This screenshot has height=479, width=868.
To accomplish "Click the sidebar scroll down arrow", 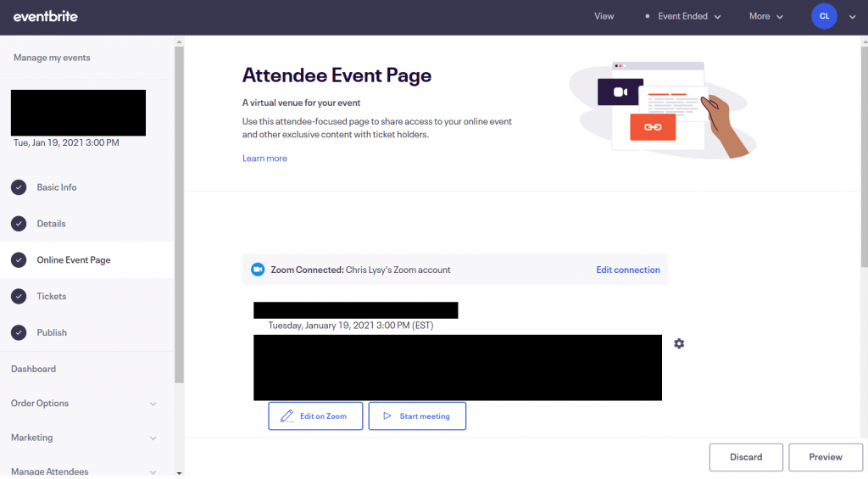I will tap(179, 473).
